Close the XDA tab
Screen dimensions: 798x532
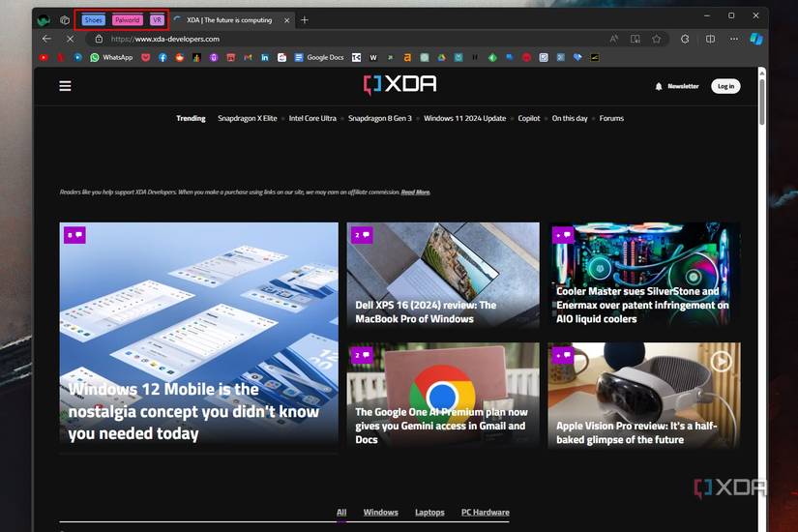point(287,20)
